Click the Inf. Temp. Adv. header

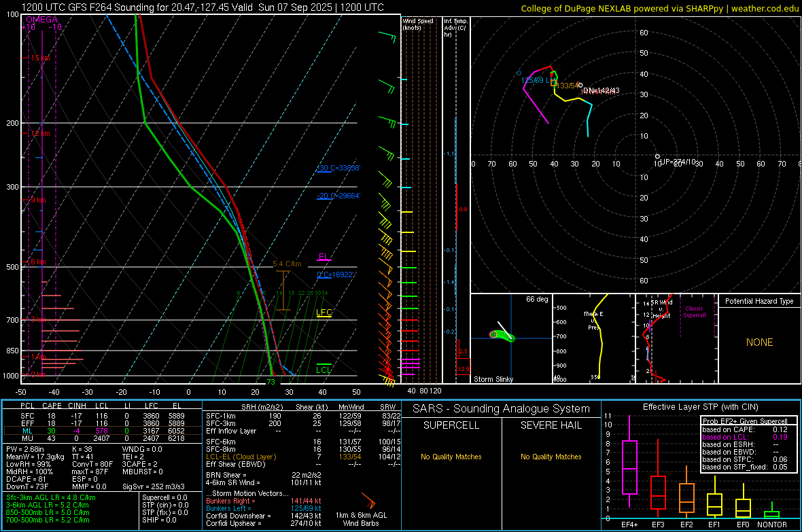(x=455, y=28)
